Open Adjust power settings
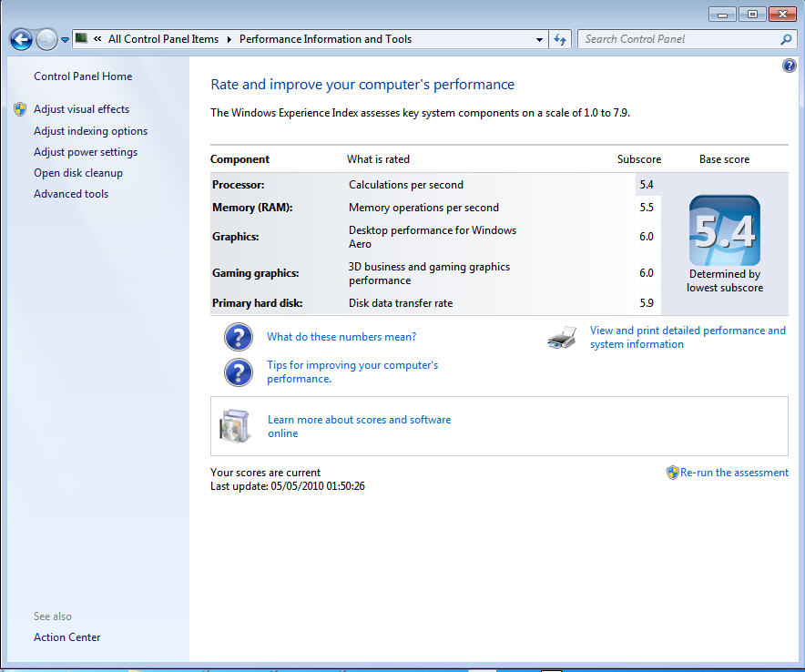The width and height of the screenshot is (805, 672). tap(86, 152)
